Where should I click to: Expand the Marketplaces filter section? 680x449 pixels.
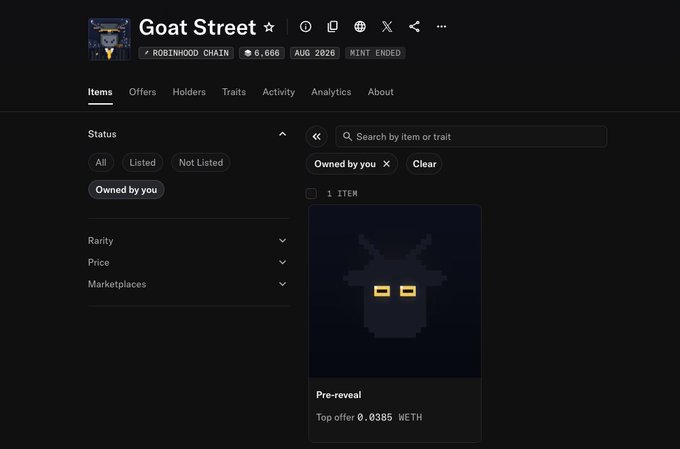coord(188,284)
